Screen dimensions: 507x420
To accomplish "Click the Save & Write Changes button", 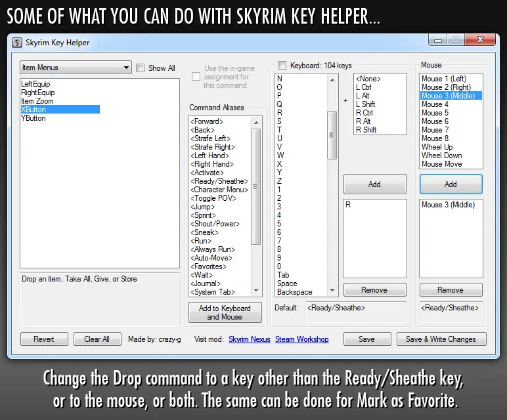I will click(441, 339).
